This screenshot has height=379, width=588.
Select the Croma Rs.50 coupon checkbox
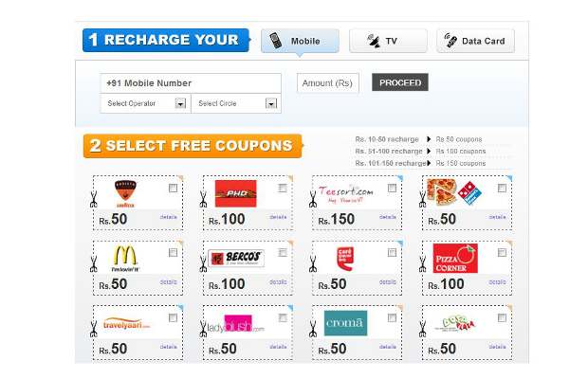point(392,318)
